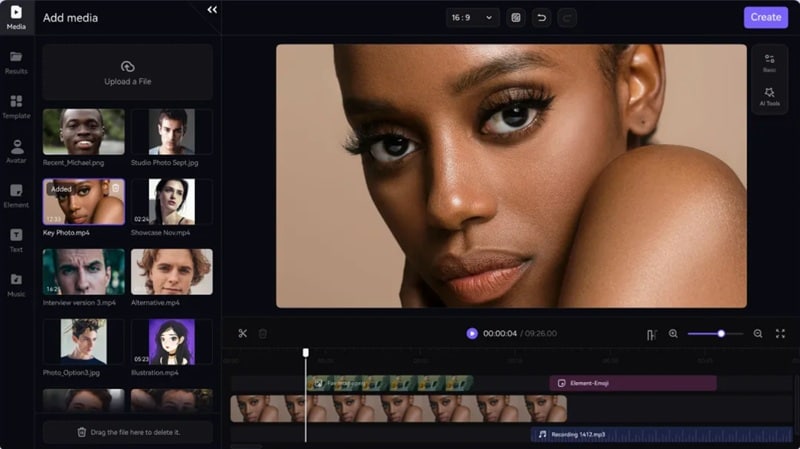
Task: Toggle timeline snapping icon
Action: click(652, 335)
